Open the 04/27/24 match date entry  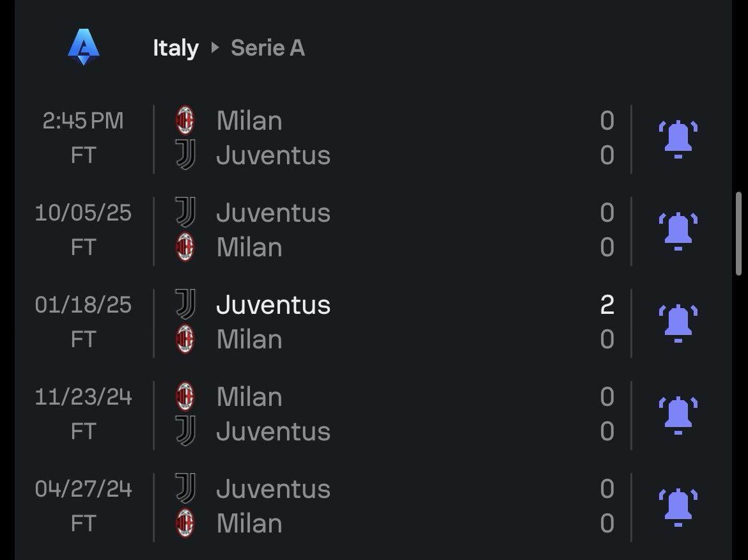point(83,489)
